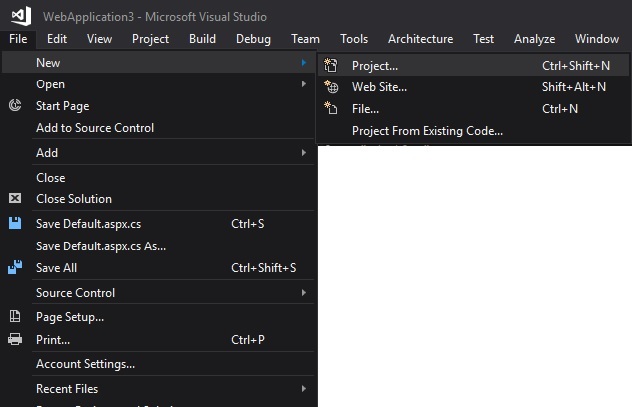Select Project From Existing Code
Screen dimensions: 632x407
427,131
